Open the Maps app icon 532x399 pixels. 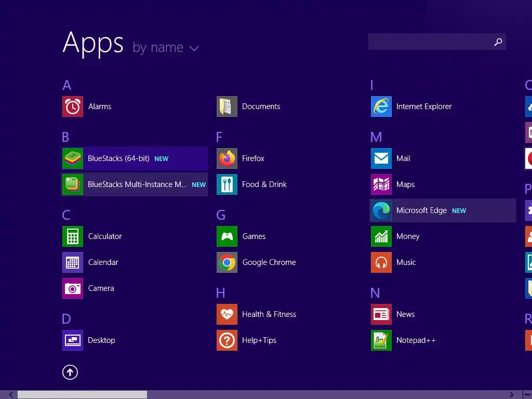click(381, 184)
